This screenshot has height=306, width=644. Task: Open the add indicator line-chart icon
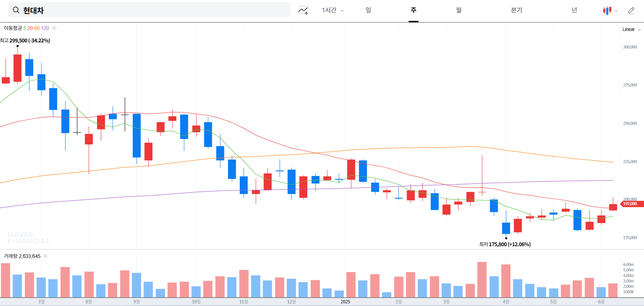(x=303, y=10)
